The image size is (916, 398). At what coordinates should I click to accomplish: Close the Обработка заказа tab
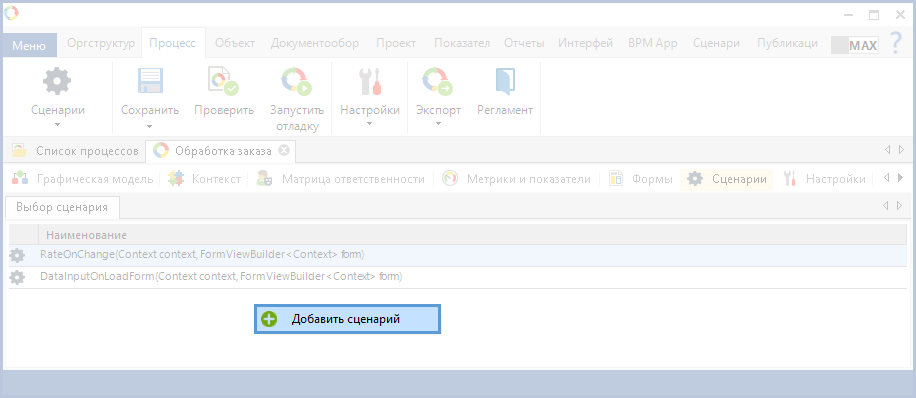click(x=284, y=151)
